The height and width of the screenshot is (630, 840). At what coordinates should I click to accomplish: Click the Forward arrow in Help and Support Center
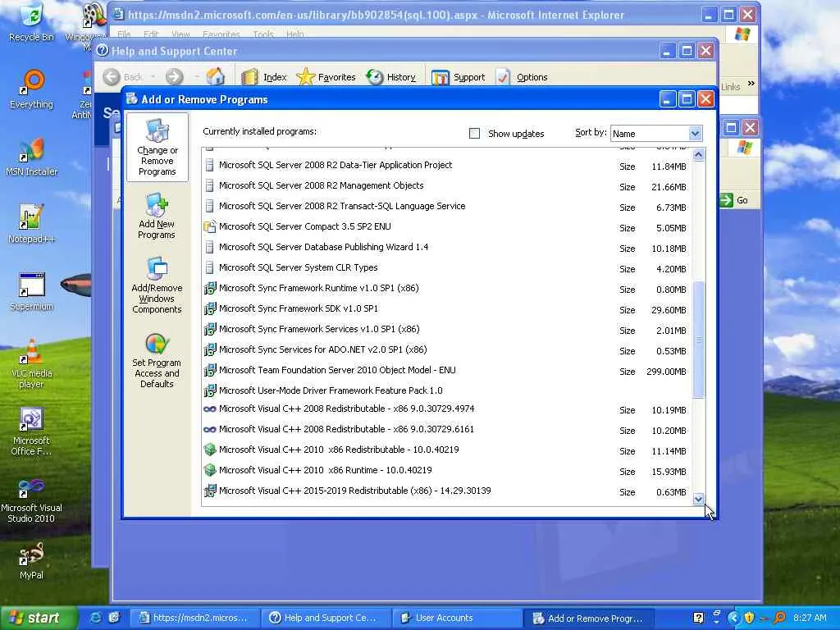(174, 77)
